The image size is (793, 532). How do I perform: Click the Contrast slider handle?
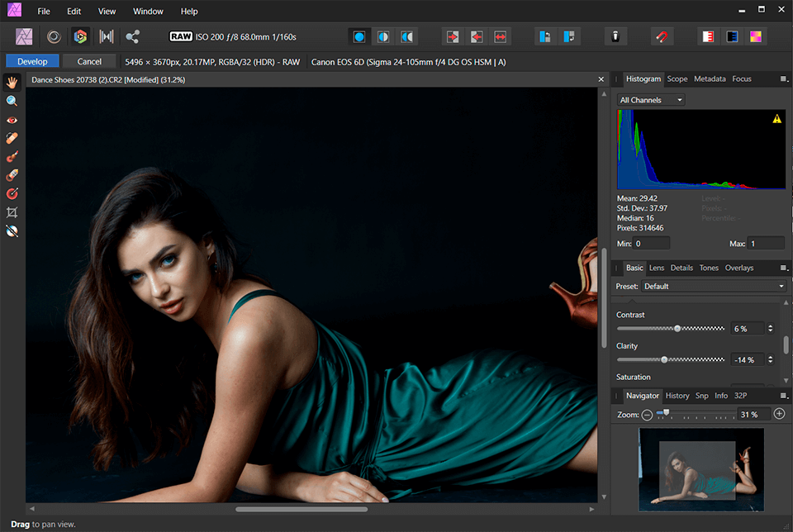677,328
